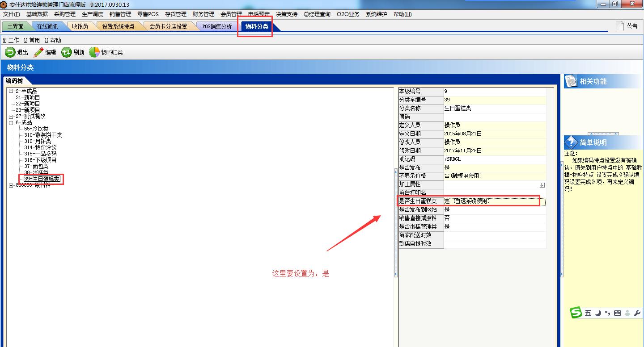This screenshot has height=347, width=644.
Task: Expand the 27-测试餐饮 tree node
Action: point(11,116)
